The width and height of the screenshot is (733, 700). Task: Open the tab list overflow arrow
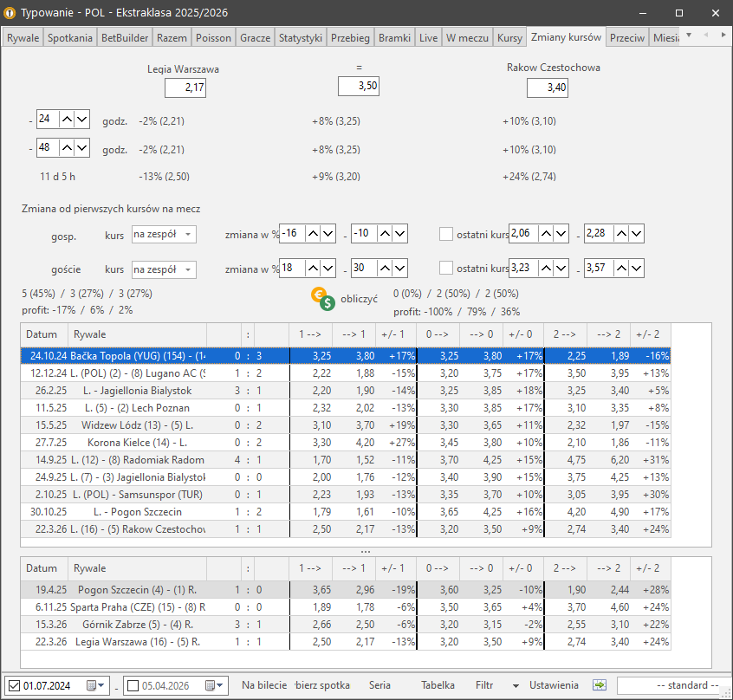(689, 36)
